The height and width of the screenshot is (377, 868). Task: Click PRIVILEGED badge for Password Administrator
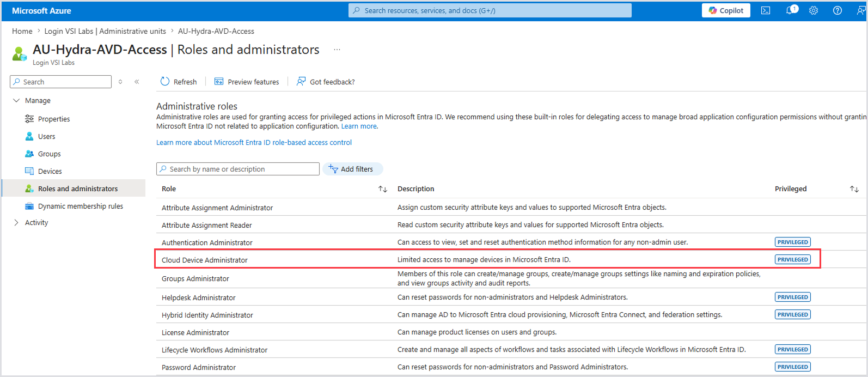coord(793,367)
